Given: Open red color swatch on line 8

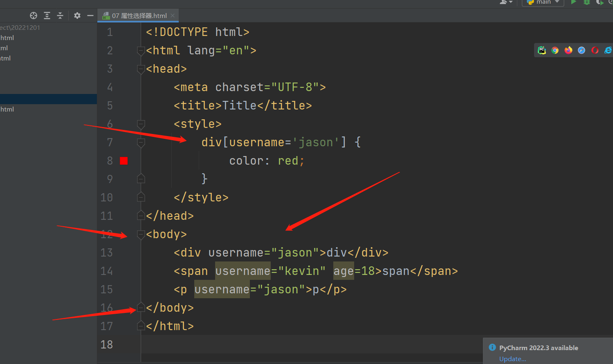Looking at the screenshot, I should pos(124,161).
